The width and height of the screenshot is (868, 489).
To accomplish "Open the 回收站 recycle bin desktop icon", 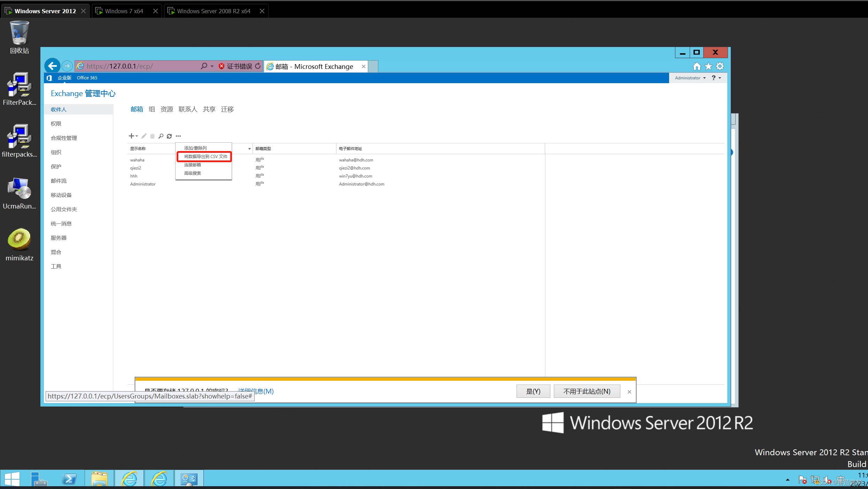I will tap(20, 38).
